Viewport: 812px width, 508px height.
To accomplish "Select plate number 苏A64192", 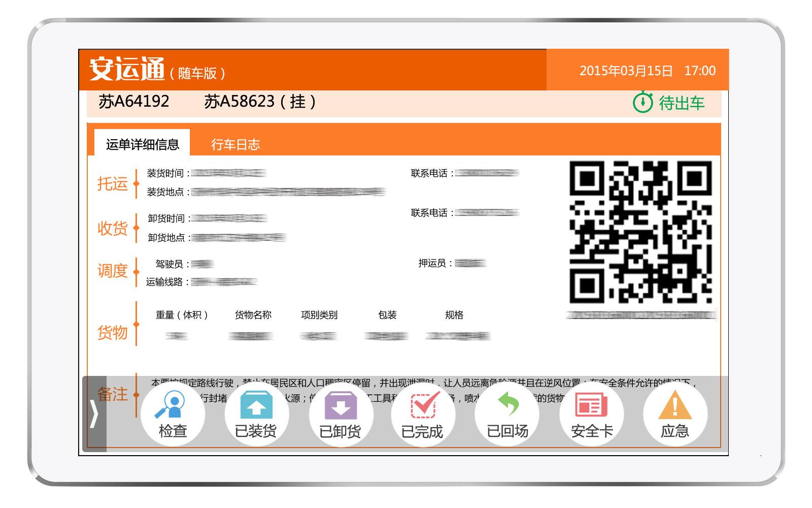I will [133, 101].
